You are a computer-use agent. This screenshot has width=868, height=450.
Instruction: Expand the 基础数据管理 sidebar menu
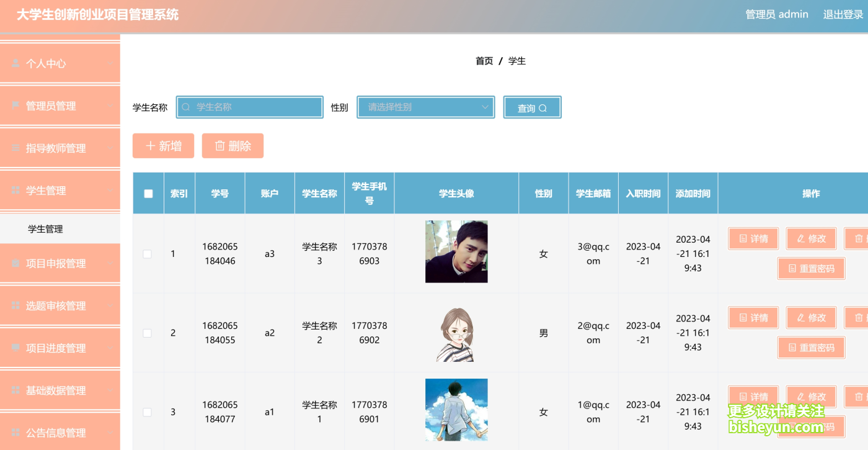click(x=60, y=390)
